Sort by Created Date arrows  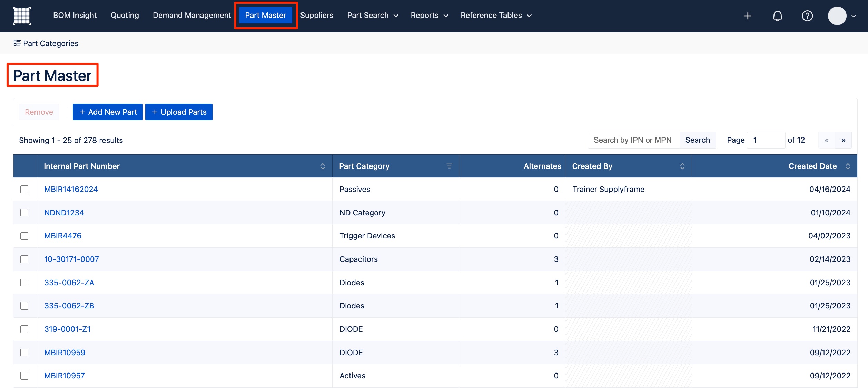pos(848,166)
